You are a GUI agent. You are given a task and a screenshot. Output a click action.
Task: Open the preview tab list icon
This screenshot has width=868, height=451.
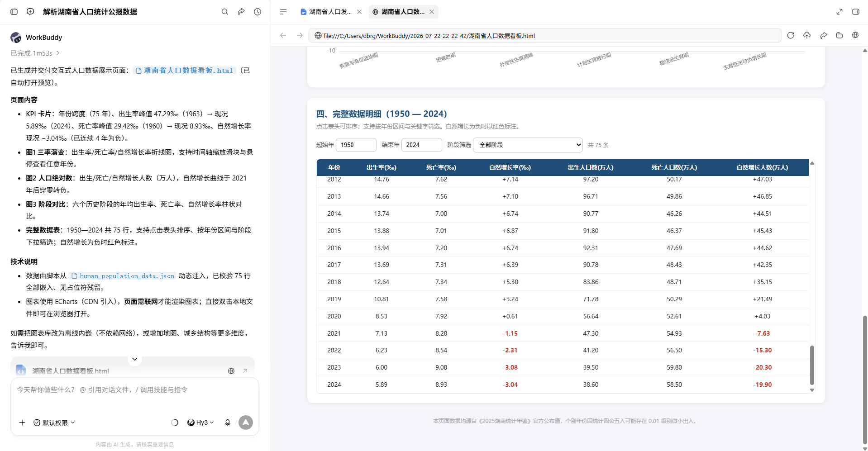(x=283, y=12)
